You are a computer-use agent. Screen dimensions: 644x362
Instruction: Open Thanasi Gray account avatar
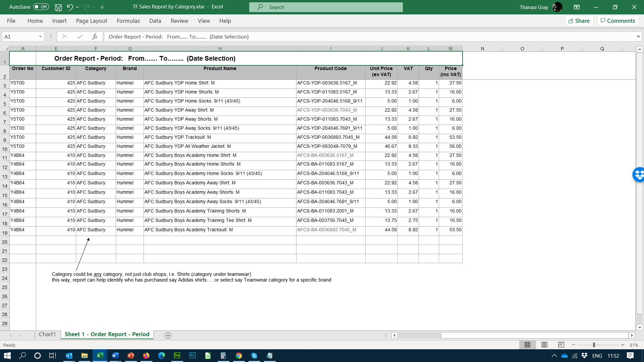pyautogui.click(x=557, y=7)
